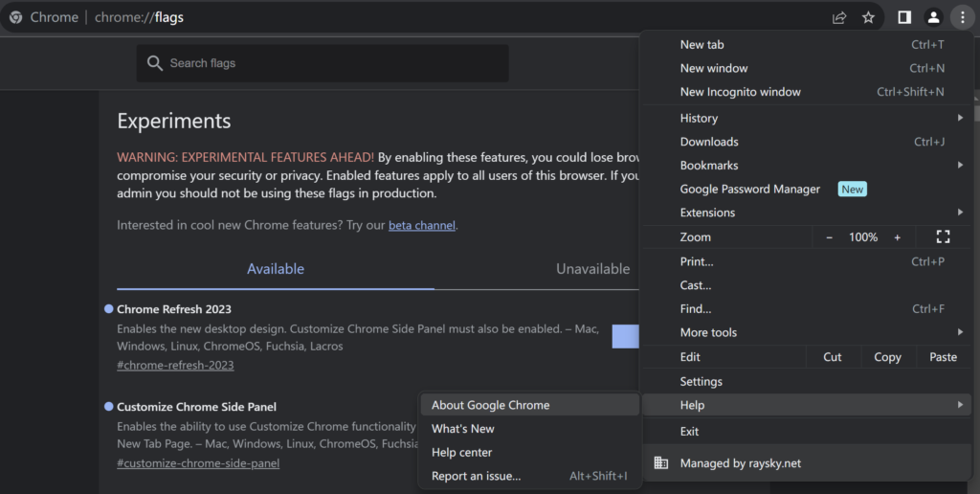Open the profile avatar icon
This screenshot has height=494, width=980.
click(x=933, y=17)
